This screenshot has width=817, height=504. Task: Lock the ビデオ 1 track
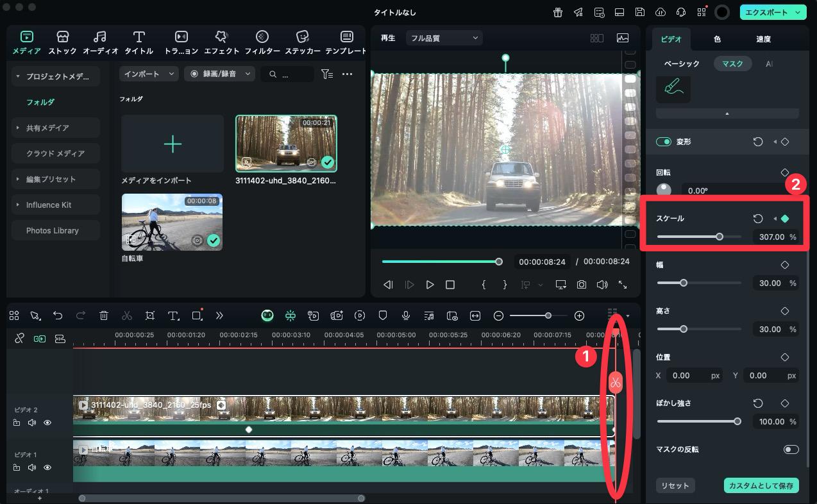point(17,467)
